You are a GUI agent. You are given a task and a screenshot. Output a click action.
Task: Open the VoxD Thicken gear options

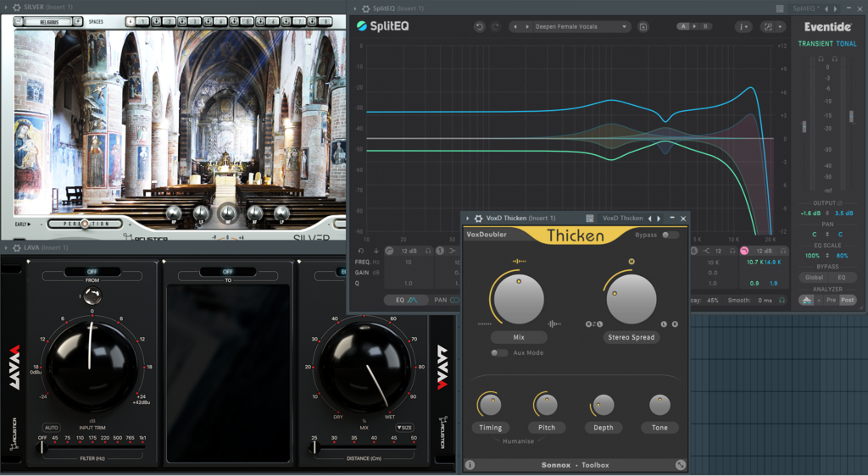pos(479,219)
